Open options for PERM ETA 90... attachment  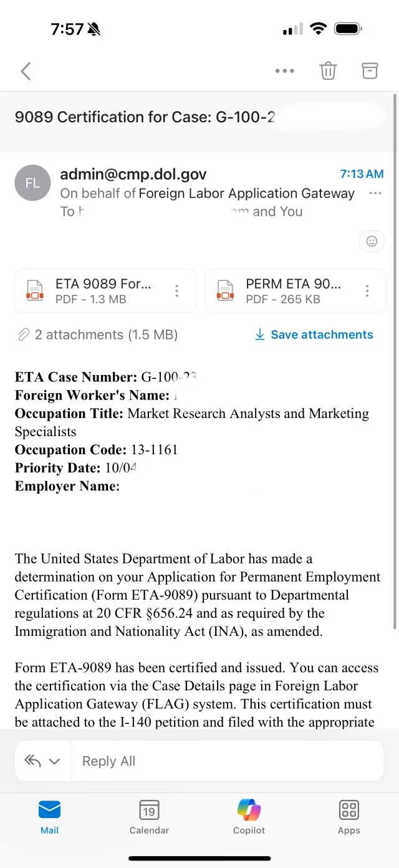pyautogui.click(x=367, y=291)
